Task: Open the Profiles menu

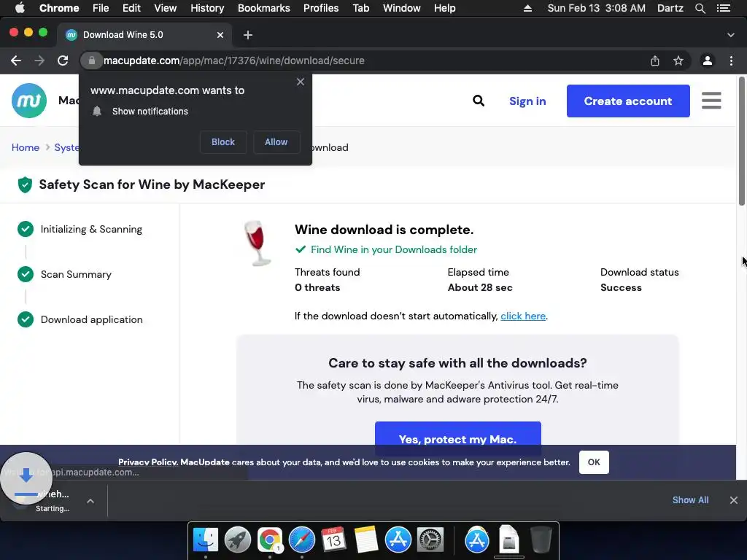Action: pos(321,8)
